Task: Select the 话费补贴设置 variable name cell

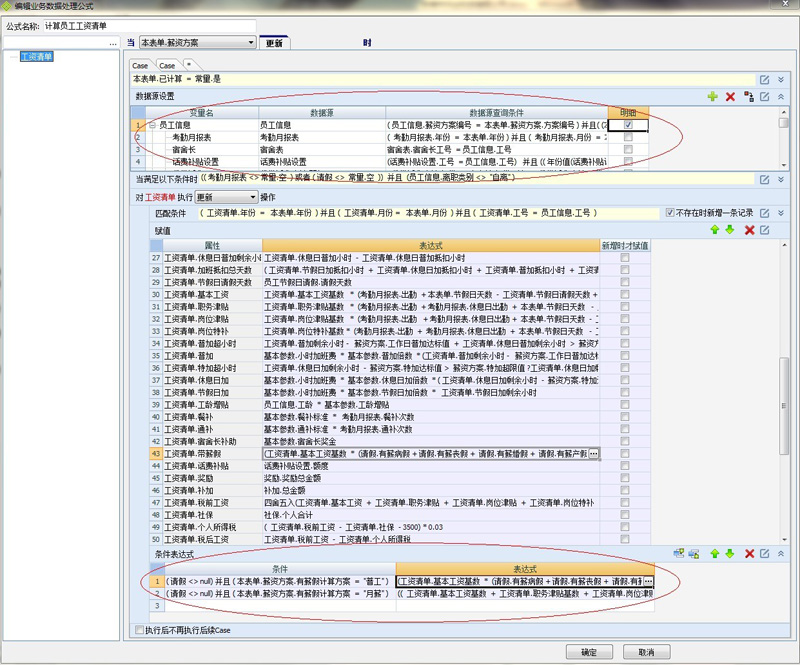Action: (202, 162)
